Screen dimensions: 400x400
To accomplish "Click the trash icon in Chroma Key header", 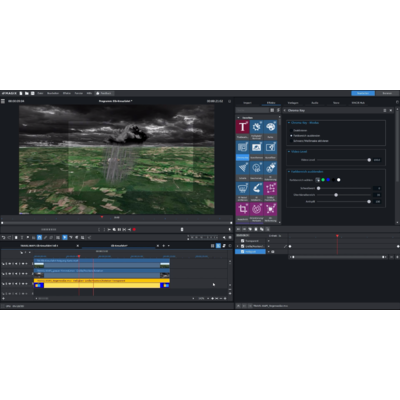I will pyautogui.click(x=385, y=110).
